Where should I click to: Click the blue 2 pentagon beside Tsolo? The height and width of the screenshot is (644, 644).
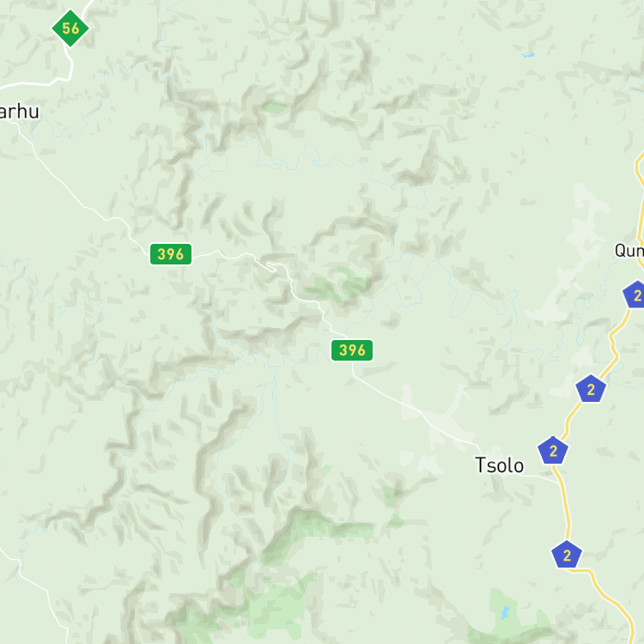(553, 451)
